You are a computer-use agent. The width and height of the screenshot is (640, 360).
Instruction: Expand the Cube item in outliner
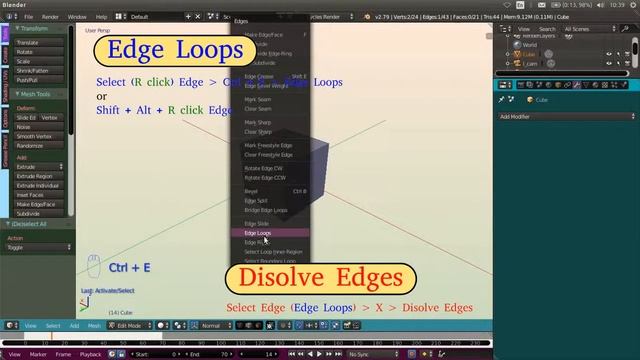(x=508, y=54)
